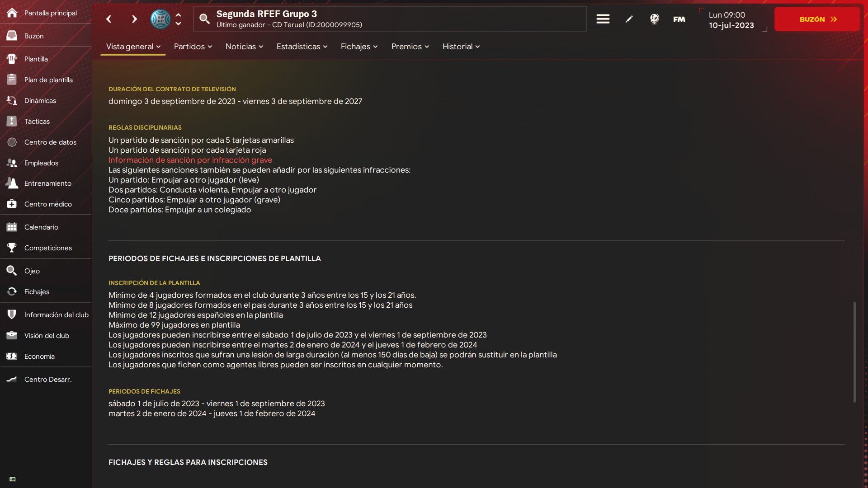Go back with the left arrow
The width and height of the screenshot is (868, 488).
(108, 19)
